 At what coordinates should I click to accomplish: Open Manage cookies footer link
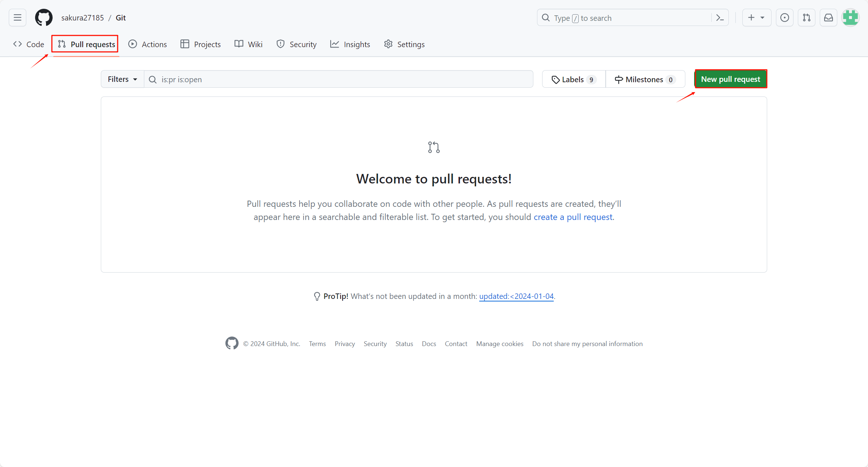[500, 344]
